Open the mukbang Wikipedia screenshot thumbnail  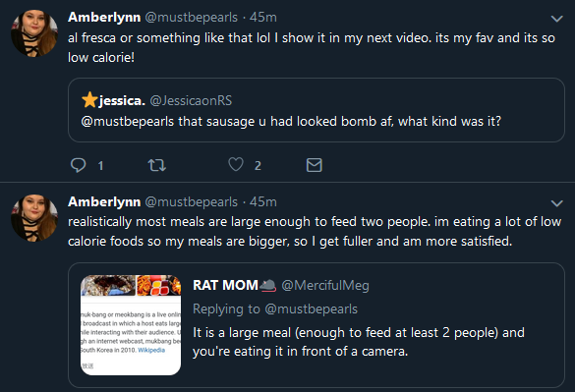click(x=131, y=325)
